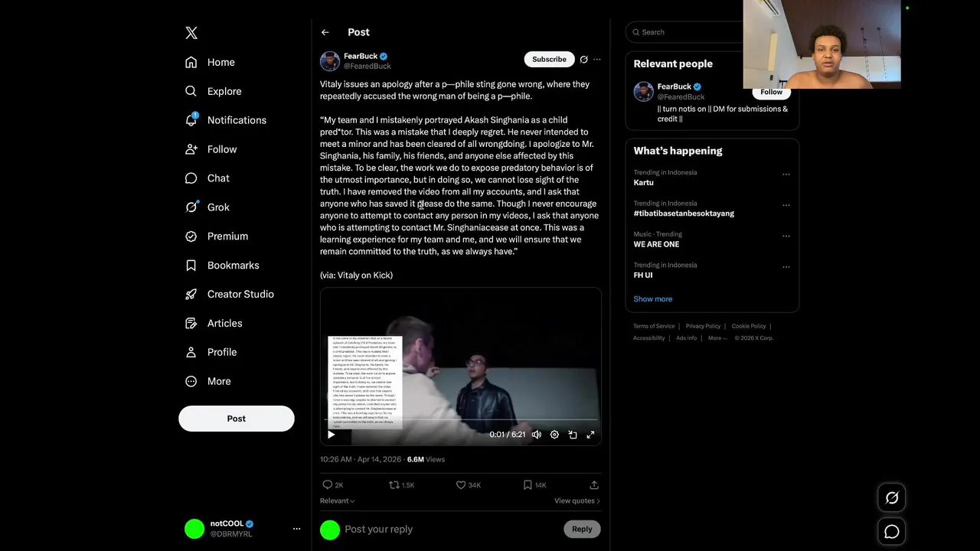Screen dimensions: 980x551
Task: Enter fullscreen on the video
Action: click(590, 435)
